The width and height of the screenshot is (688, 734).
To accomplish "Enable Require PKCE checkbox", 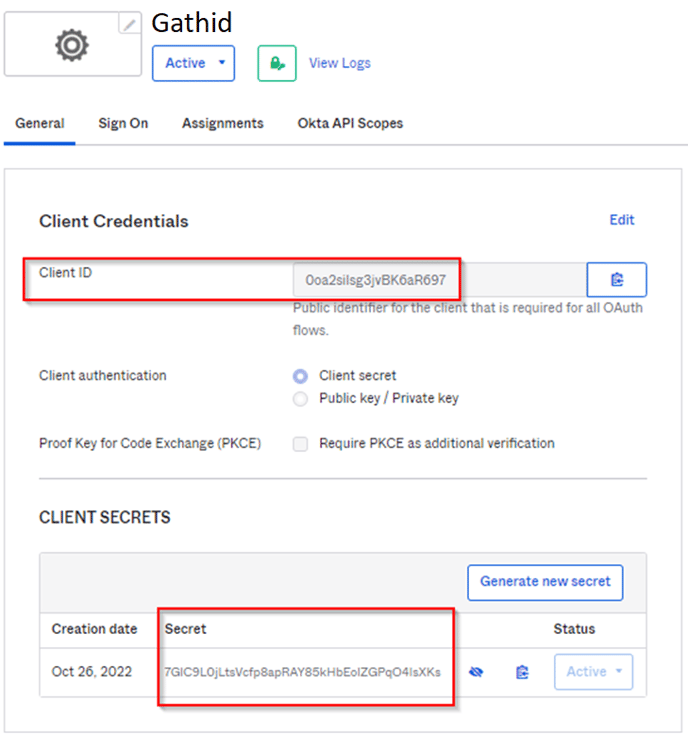I will tap(300, 444).
